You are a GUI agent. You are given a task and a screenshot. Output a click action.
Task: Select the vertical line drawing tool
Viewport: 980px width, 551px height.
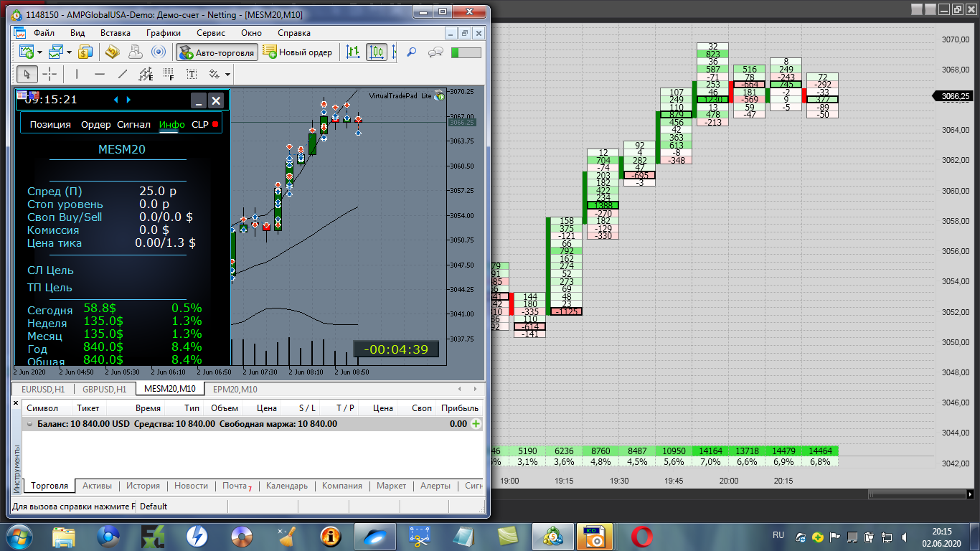tap(76, 74)
